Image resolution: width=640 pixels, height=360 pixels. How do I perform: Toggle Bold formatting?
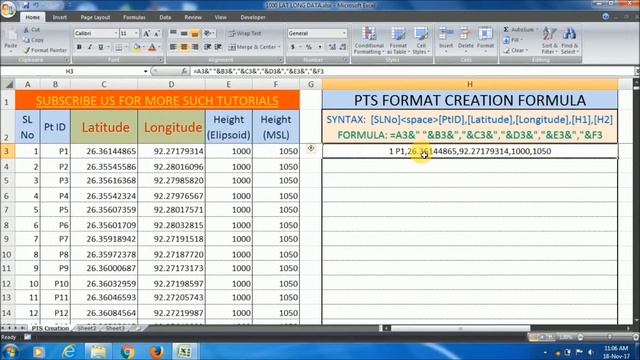[x=79, y=47]
